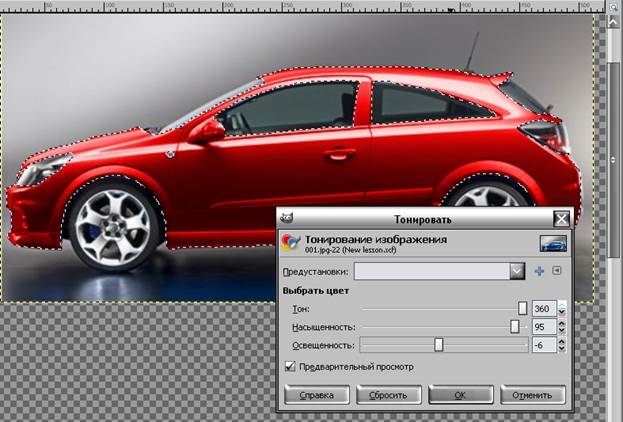Close the Тонировать dialog
This screenshot has height=422, width=623.
(562, 218)
